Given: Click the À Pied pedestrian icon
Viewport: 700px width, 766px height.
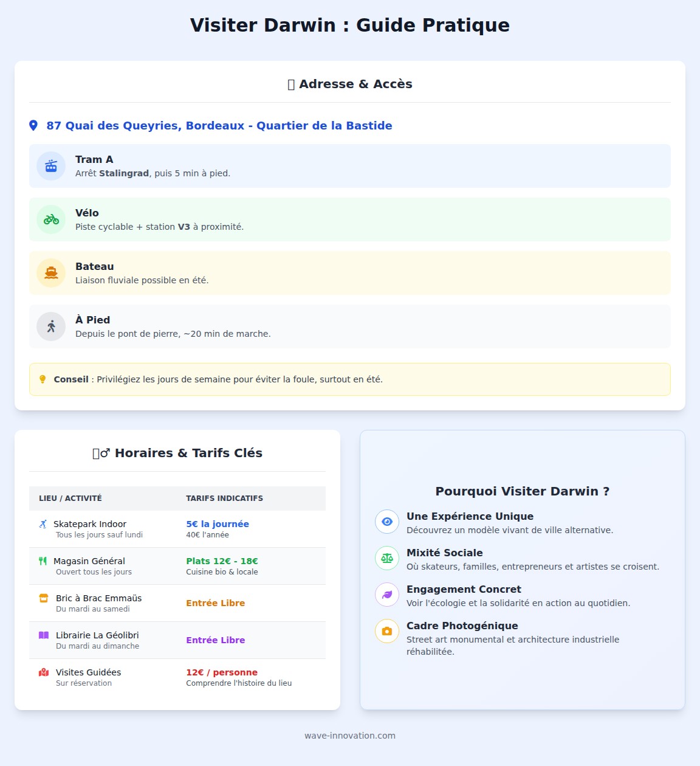Looking at the screenshot, I should 50,326.
